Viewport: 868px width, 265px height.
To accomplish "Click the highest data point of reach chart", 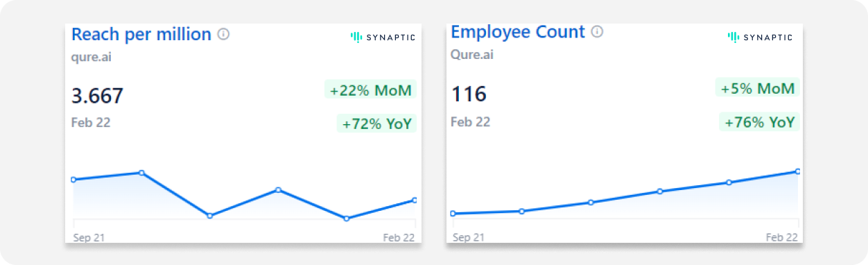I will 141,172.
